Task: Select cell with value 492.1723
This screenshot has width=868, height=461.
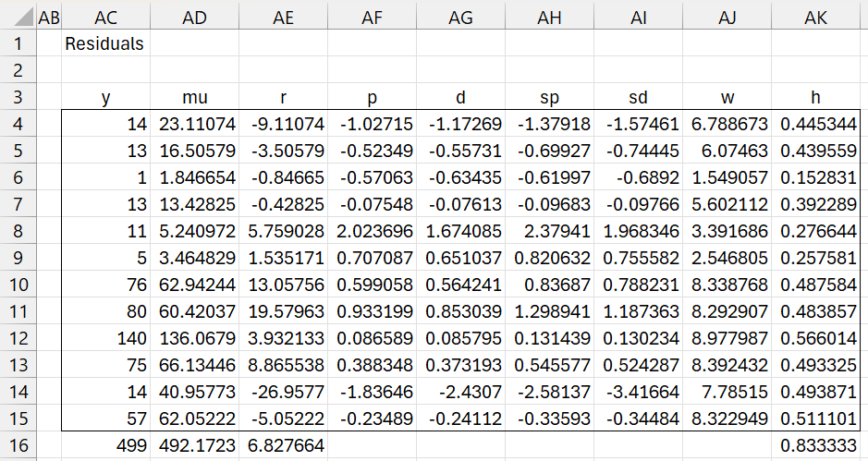Action: pos(194,445)
